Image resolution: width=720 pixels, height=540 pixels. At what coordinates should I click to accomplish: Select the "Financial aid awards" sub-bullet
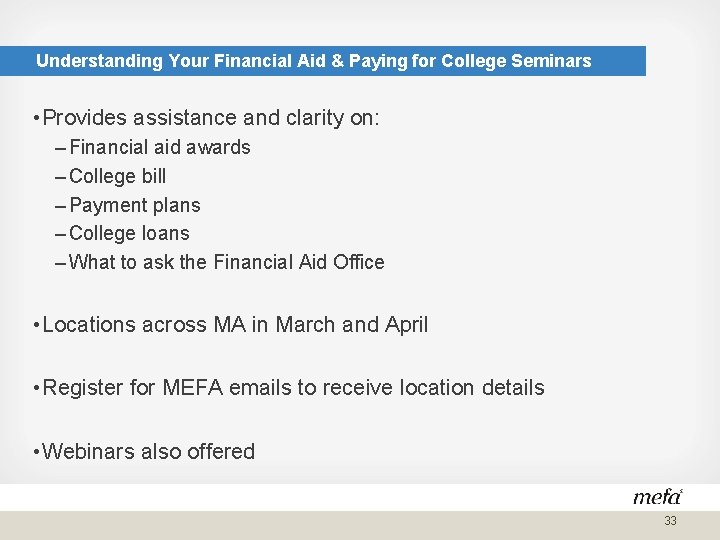160,148
